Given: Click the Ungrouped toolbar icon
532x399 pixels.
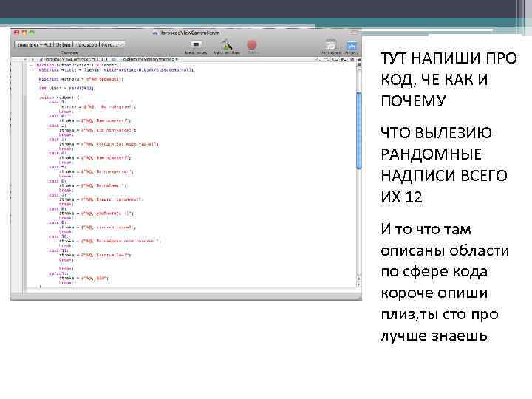Looking at the screenshot, I should click(330, 46).
